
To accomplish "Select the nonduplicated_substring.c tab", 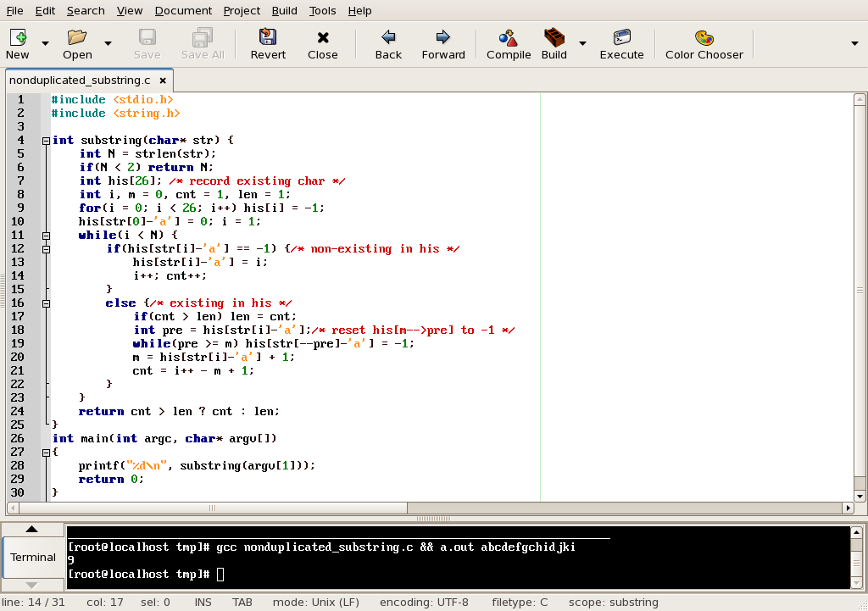I will (80, 81).
